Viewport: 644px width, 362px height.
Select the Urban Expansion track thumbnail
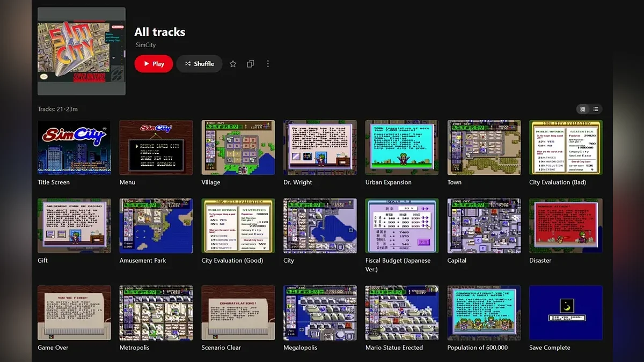pyautogui.click(x=402, y=147)
